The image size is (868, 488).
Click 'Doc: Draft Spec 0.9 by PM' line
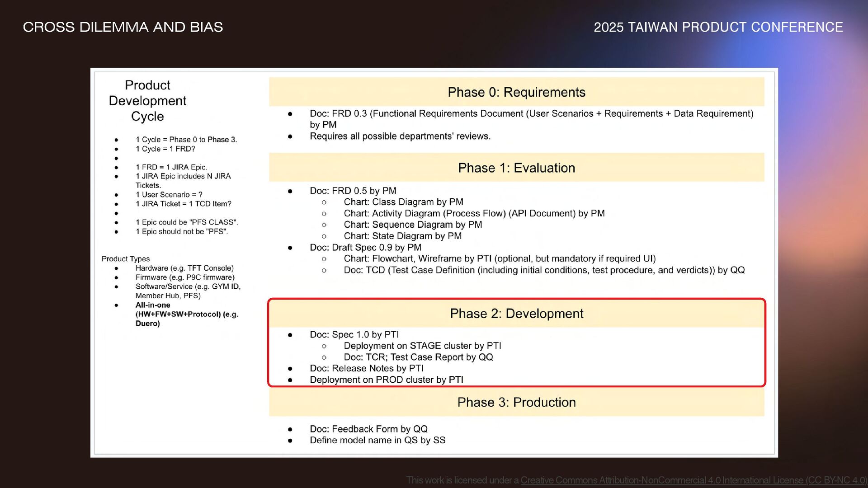click(x=365, y=248)
